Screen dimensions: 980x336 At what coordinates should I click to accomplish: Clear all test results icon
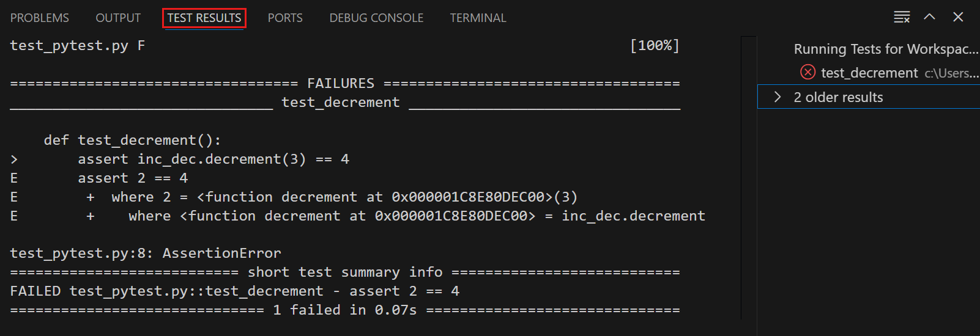[902, 17]
